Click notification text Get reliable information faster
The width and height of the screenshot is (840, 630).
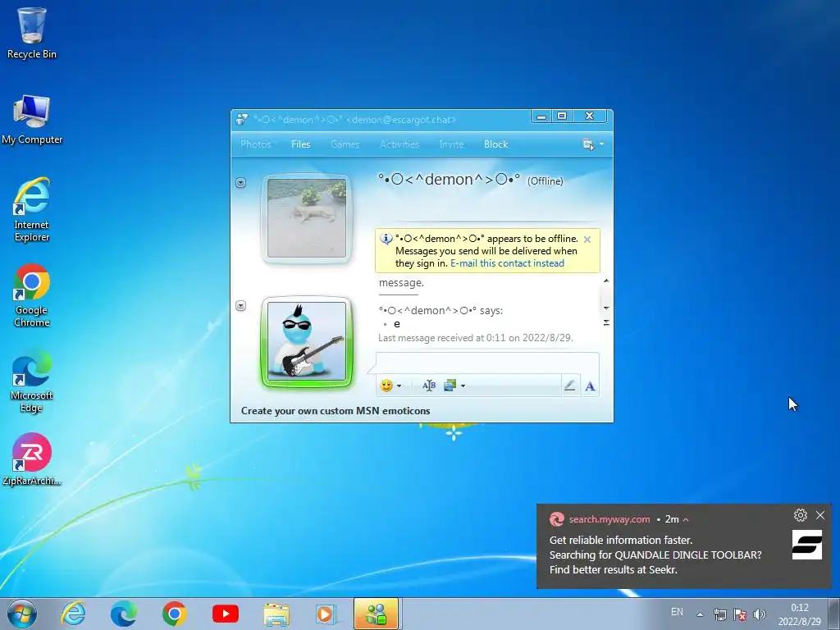coord(620,540)
